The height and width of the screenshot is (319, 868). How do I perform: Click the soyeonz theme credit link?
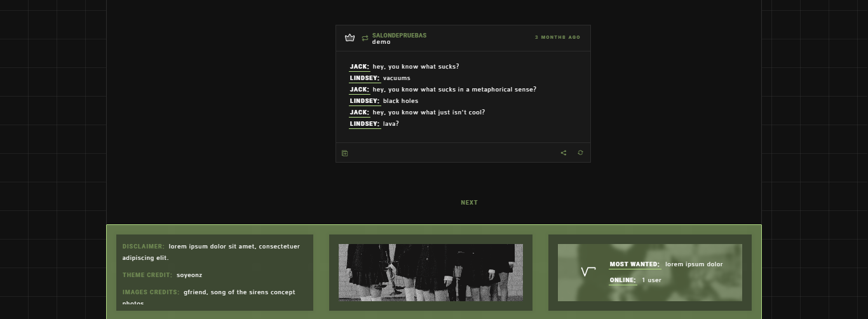click(189, 275)
